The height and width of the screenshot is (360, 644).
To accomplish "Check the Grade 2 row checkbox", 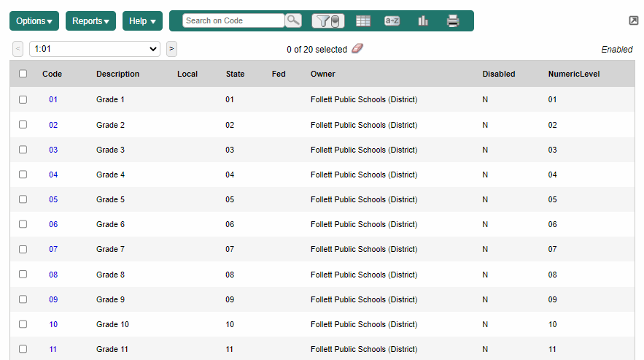I will coord(23,125).
